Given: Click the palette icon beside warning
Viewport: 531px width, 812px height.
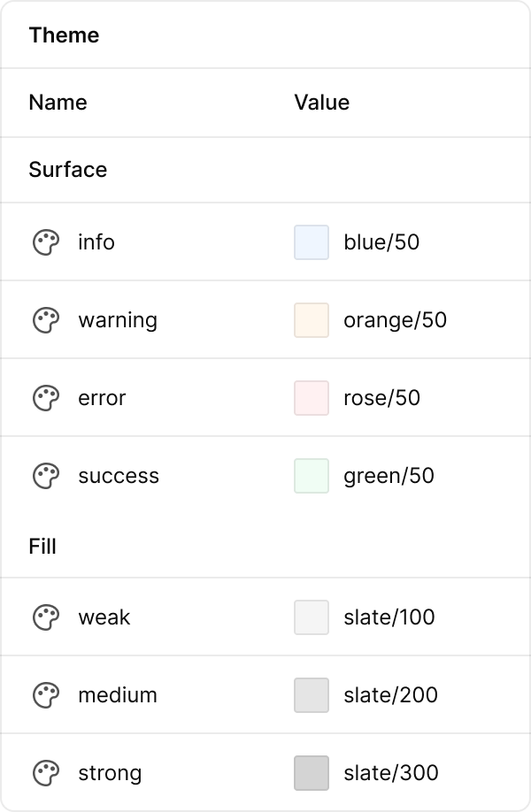Looking at the screenshot, I should click(45, 320).
